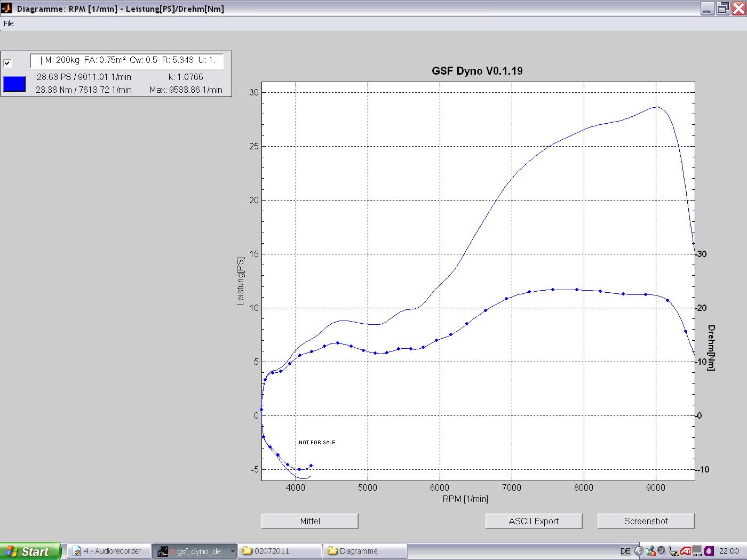The height and width of the screenshot is (560, 747).
Task: Click the Safely Remove Hardware tray icon
Action: [673, 551]
